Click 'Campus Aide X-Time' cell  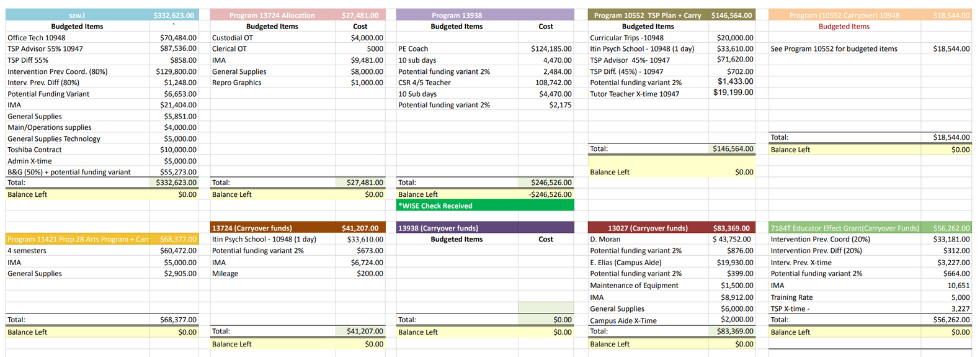(648, 321)
